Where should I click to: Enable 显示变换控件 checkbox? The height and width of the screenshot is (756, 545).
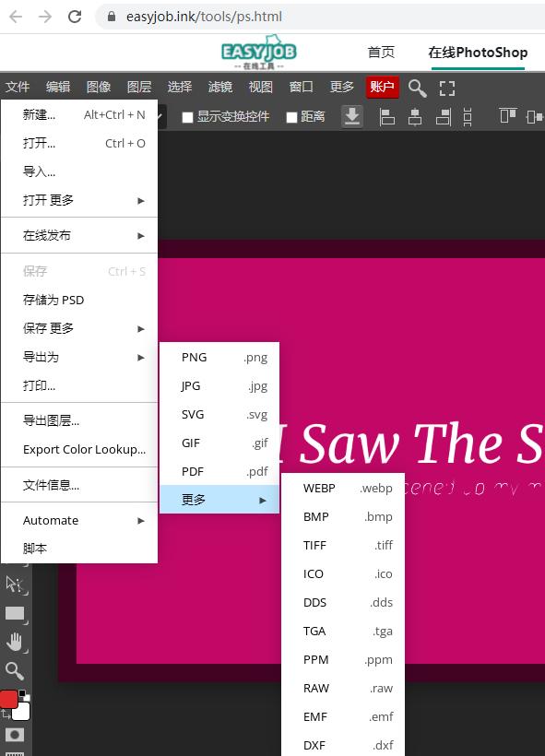(x=187, y=117)
